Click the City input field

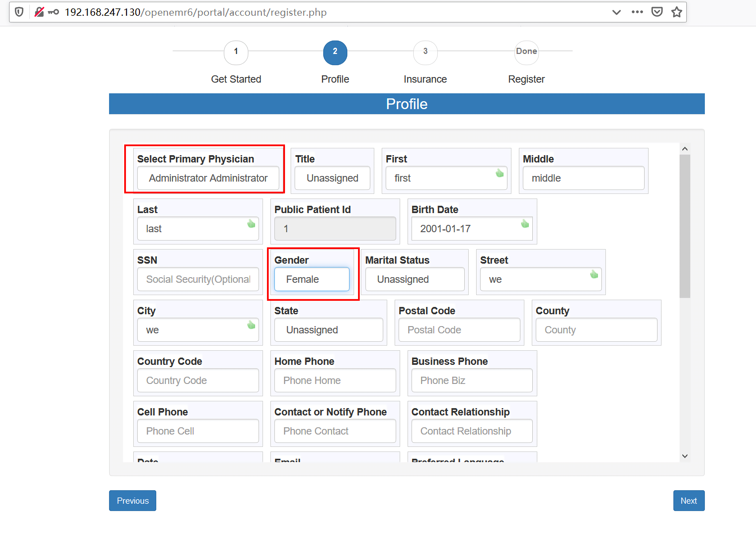coord(198,330)
